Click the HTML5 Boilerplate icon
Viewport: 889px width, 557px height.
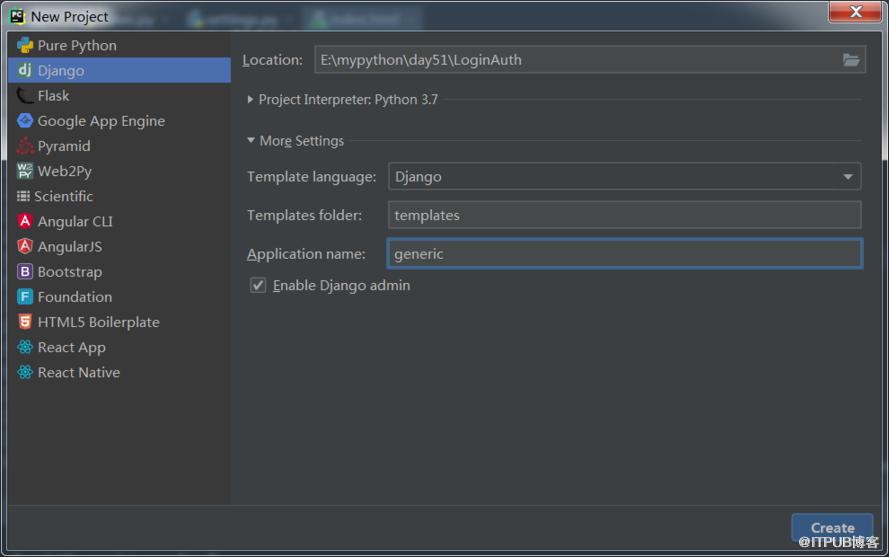tap(25, 322)
